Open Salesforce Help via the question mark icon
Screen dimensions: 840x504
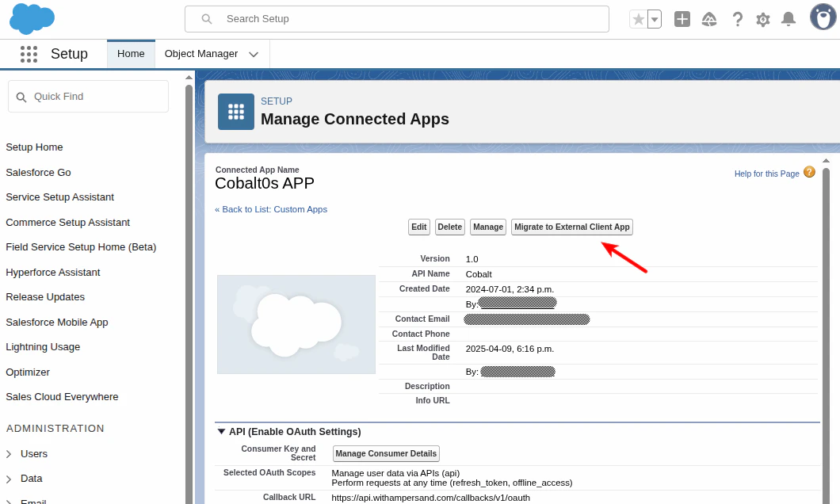737,18
